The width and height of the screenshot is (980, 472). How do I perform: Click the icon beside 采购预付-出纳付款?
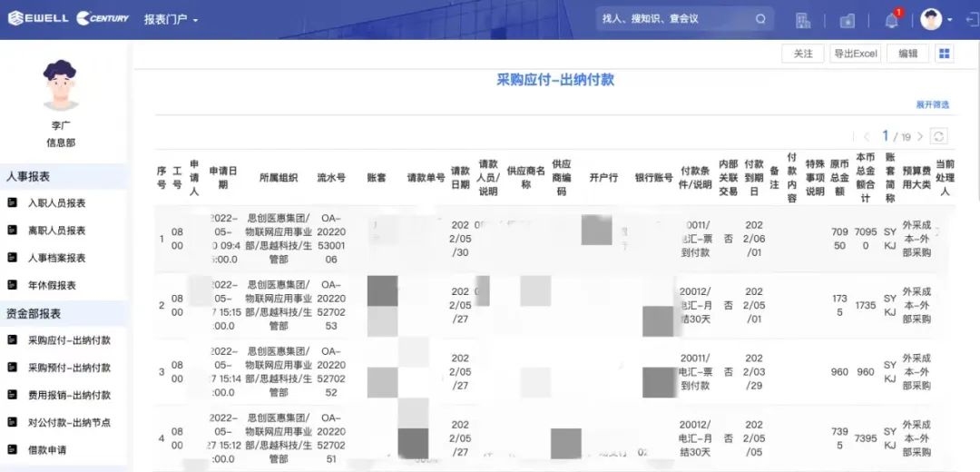(x=11, y=368)
